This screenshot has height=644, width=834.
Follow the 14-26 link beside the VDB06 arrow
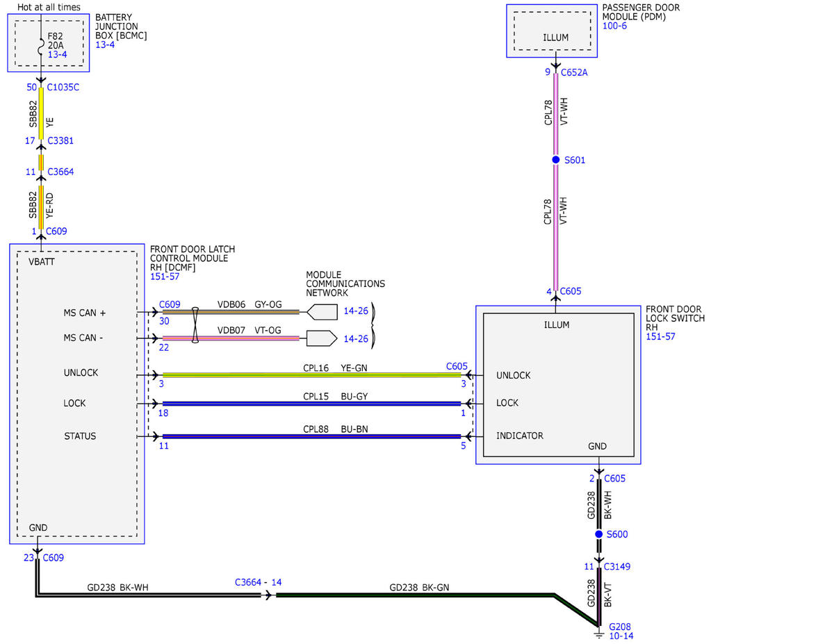(x=354, y=311)
